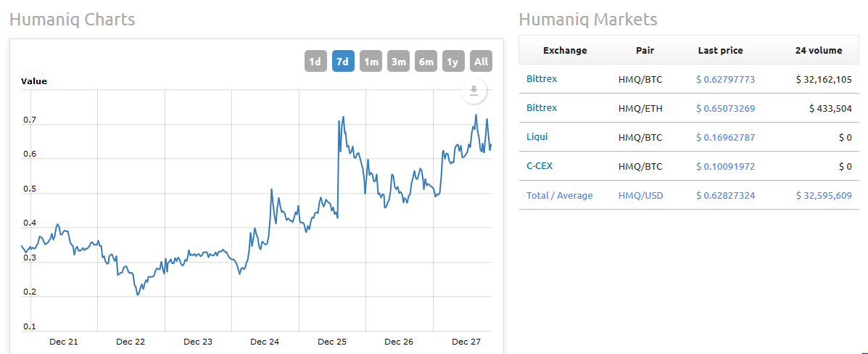The image size is (868, 354).
Task: Open Bittrex link in HMQ/BTC row
Action: tap(542, 79)
